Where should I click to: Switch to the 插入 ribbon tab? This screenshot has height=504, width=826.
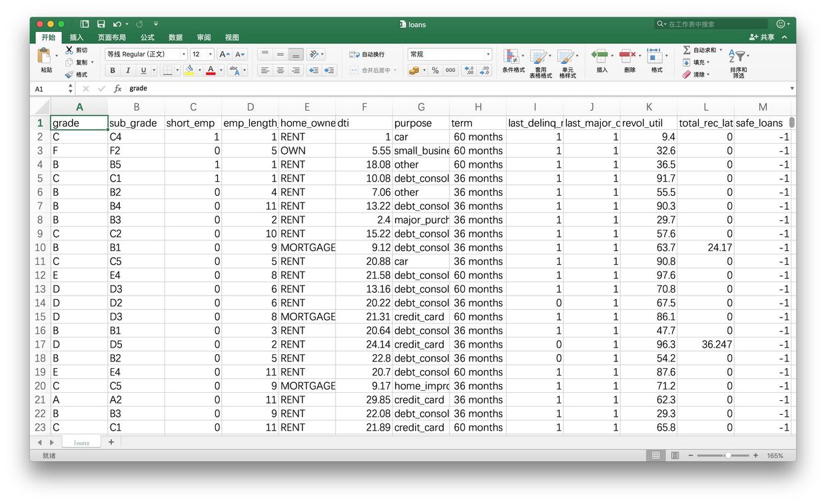coord(77,38)
